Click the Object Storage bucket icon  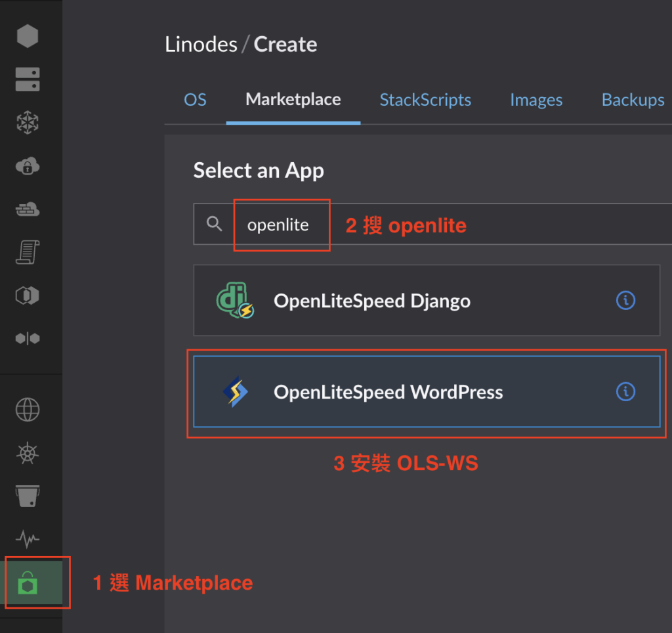tap(28, 496)
